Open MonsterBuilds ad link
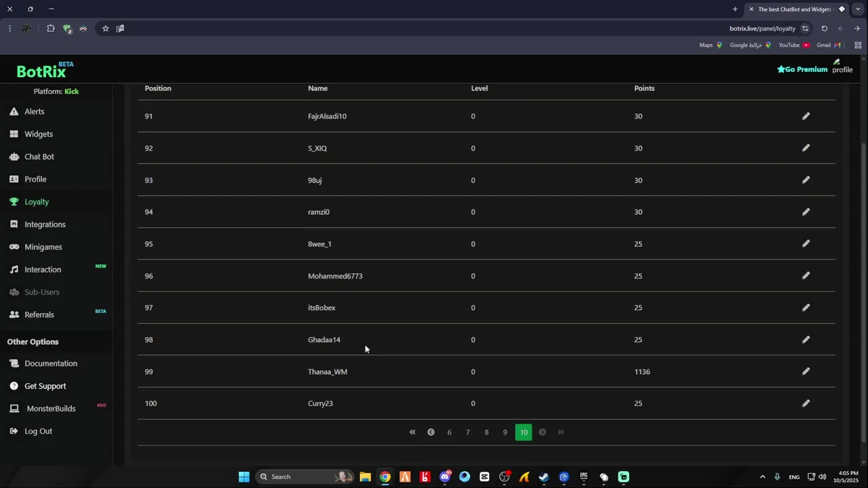The height and width of the screenshot is (488, 868). [x=51, y=409]
